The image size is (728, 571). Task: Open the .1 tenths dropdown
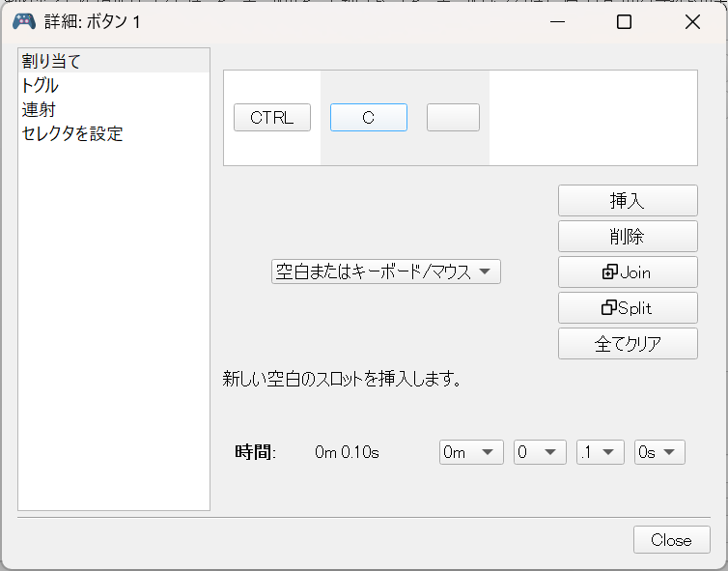point(601,452)
